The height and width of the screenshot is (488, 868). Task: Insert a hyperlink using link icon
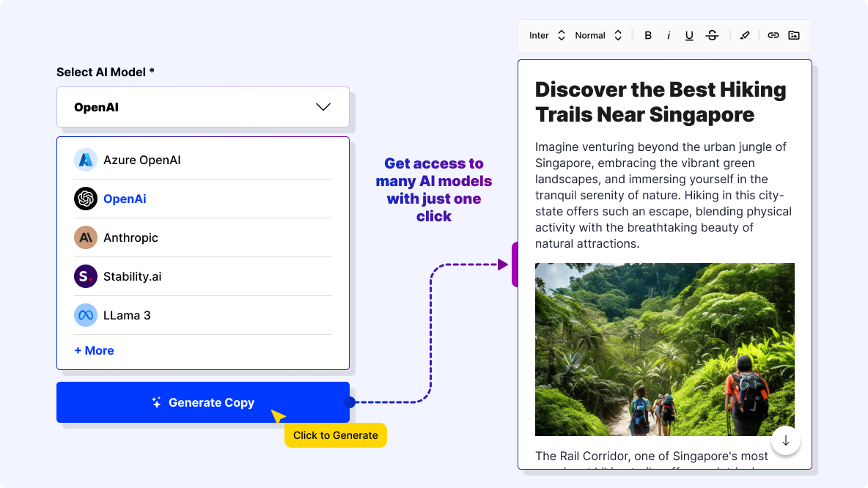[x=773, y=35]
